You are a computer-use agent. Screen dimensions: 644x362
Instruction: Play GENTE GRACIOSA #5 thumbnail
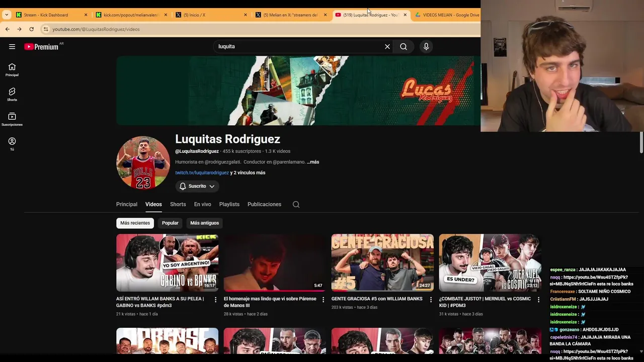pos(382,262)
